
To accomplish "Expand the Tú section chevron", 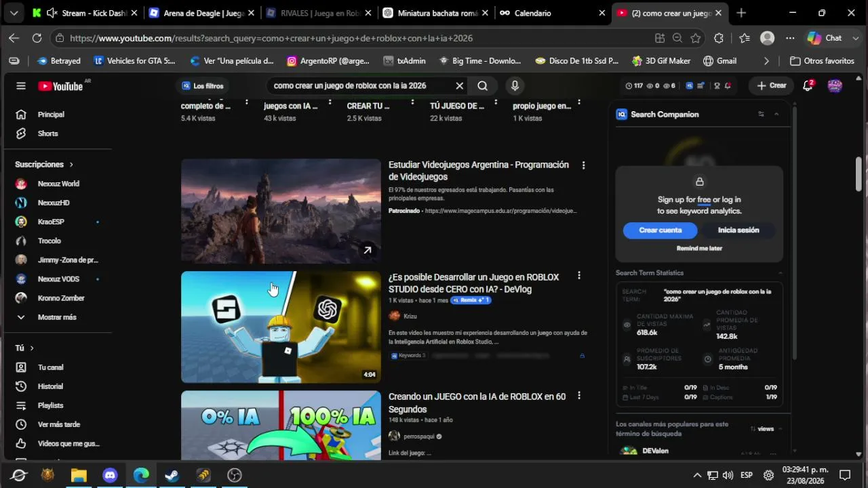I will pyautogui.click(x=31, y=348).
